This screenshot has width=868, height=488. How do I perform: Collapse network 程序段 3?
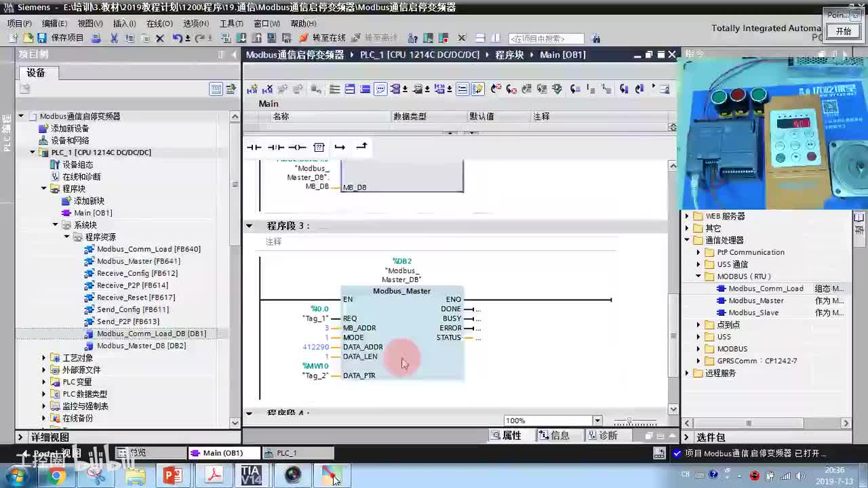[249, 226]
